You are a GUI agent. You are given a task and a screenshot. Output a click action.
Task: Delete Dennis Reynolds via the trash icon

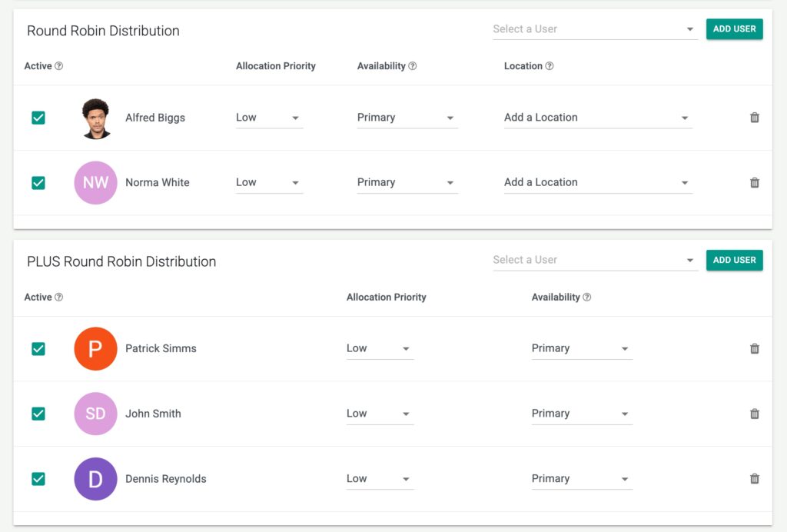click(x=754, y=479)
